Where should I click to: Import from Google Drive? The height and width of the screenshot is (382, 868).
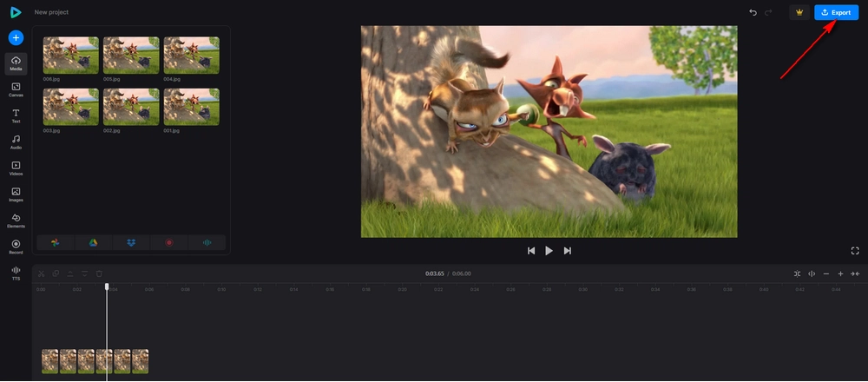click(x=93, y=242)
